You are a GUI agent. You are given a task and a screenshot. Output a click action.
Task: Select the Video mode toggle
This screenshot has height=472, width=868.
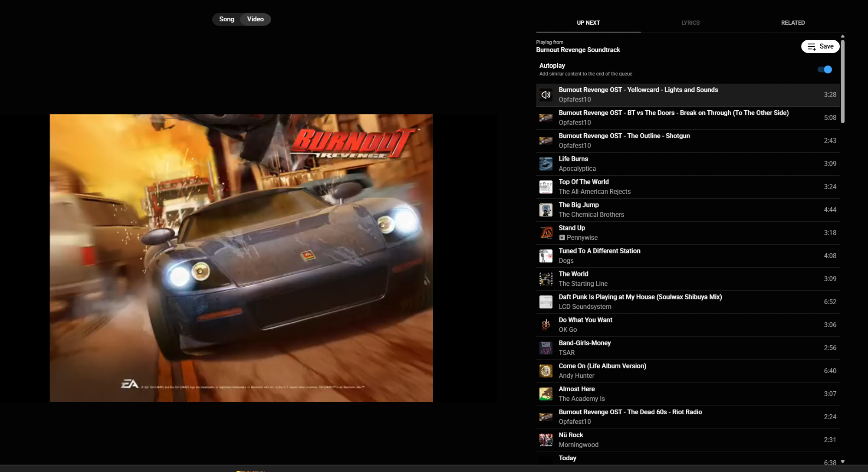point(255,19)
